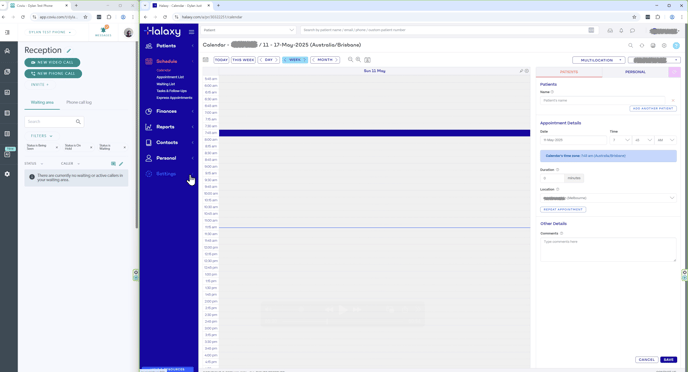
Task: Click the zoom in calendar magnifier icon
Action: (x=358, y=60)
